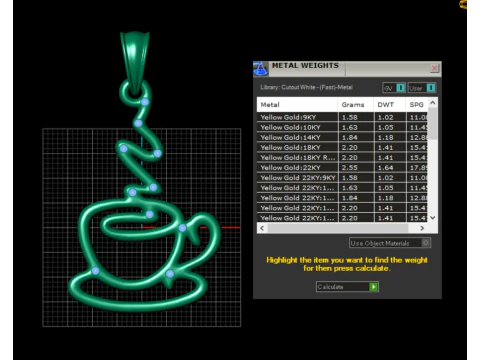Select the Yellow Gold:22KY row
Screen dimensions: 480x360
pyautogui.click(x=342, y=168)
